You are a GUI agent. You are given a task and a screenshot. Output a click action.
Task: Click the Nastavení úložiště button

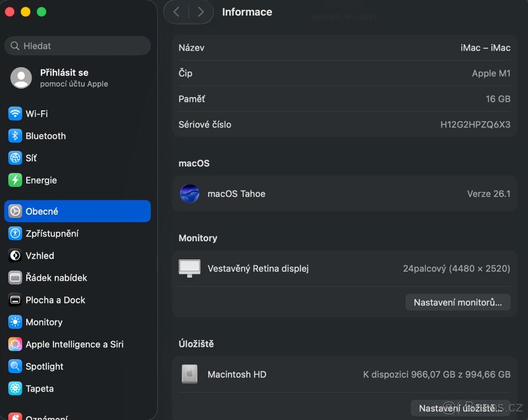click(x=460, y=408)
